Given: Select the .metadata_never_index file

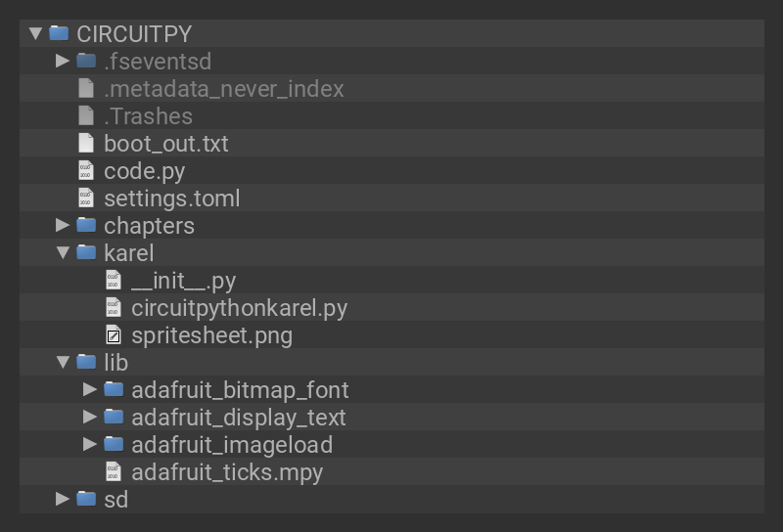Looking at the screenshot, I should [223, 89].
